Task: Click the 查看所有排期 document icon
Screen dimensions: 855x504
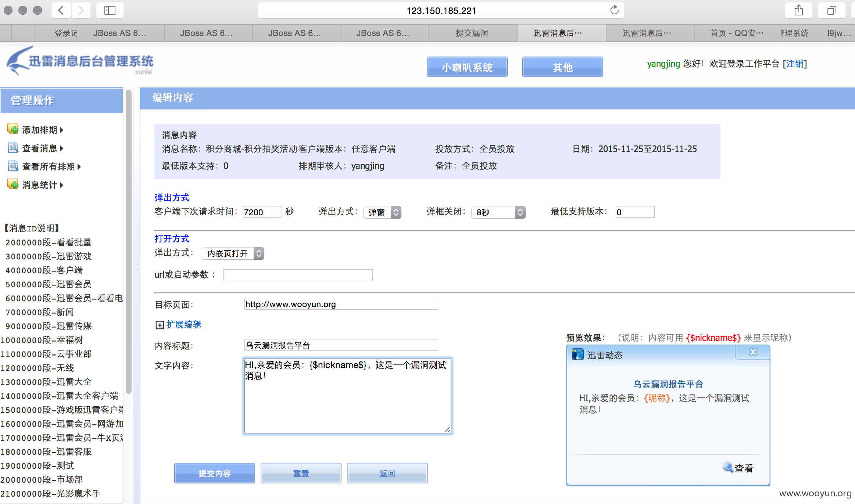Action: tap(13, 166)
